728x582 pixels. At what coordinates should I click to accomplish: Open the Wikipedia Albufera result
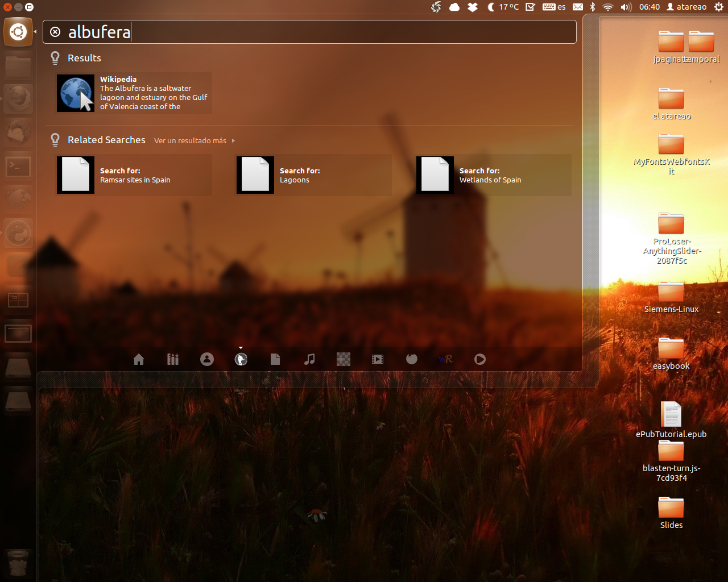[134, 93]
